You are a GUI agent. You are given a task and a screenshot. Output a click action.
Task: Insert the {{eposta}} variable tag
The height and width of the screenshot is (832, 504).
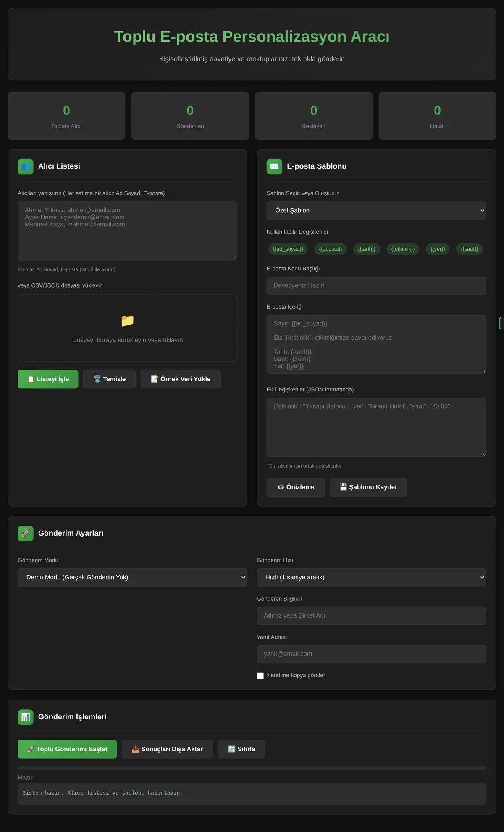331,249
